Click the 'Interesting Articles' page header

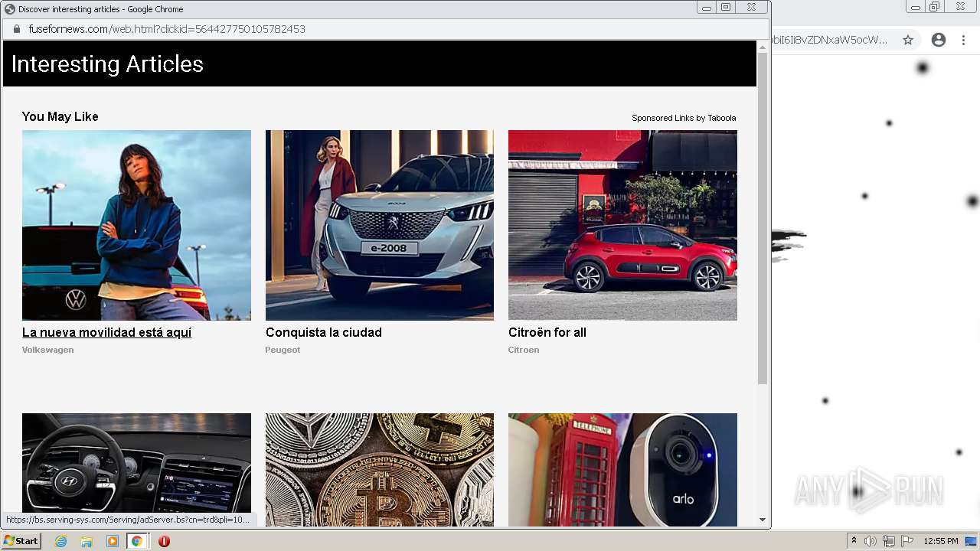click(x=107, y=64)
